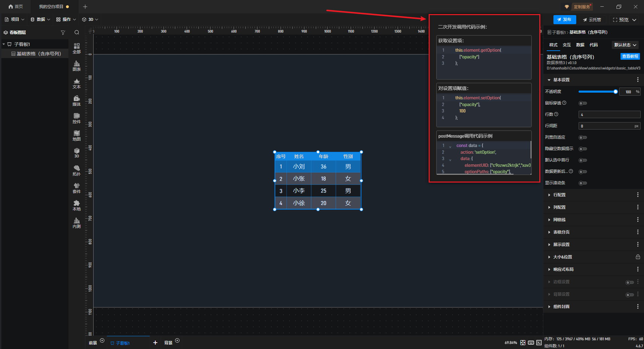
Task: Select the 媒体 media component category
Action: [x=76, y=101]
